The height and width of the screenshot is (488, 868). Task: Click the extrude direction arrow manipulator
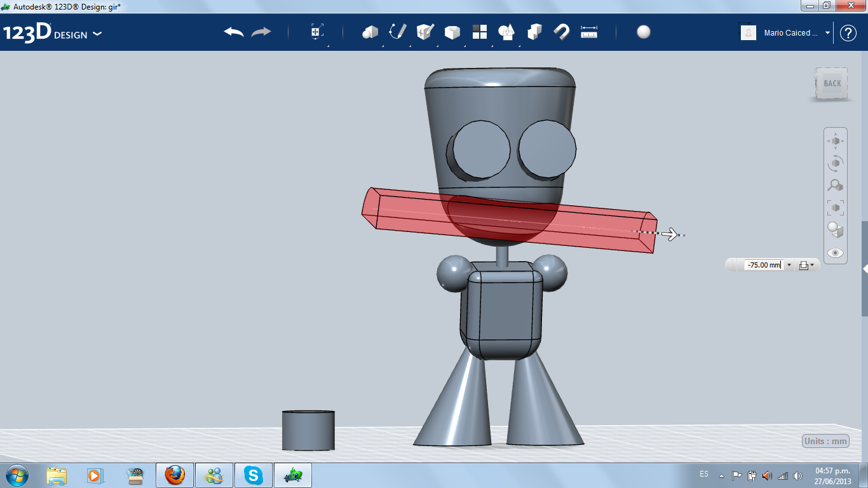click(669, 234)
